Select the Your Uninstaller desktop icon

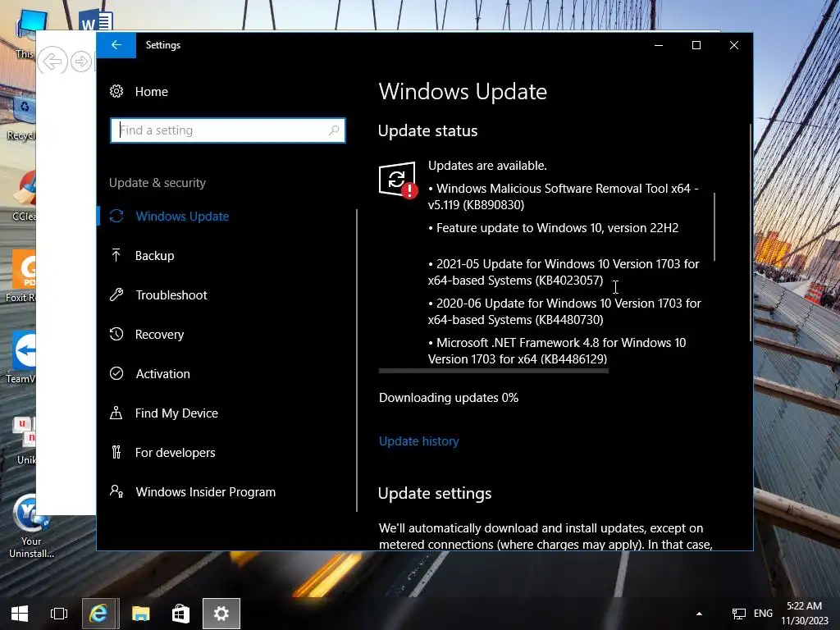point(30,526)
